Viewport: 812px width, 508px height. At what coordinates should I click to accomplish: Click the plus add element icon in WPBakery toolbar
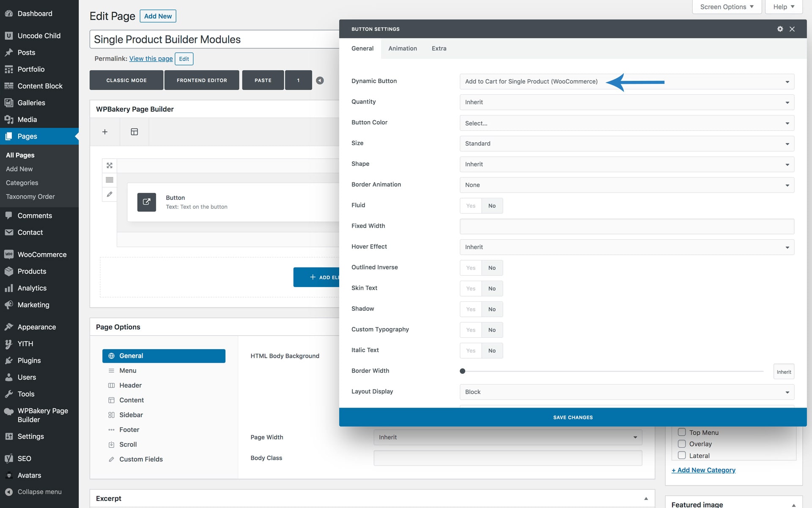105,132
